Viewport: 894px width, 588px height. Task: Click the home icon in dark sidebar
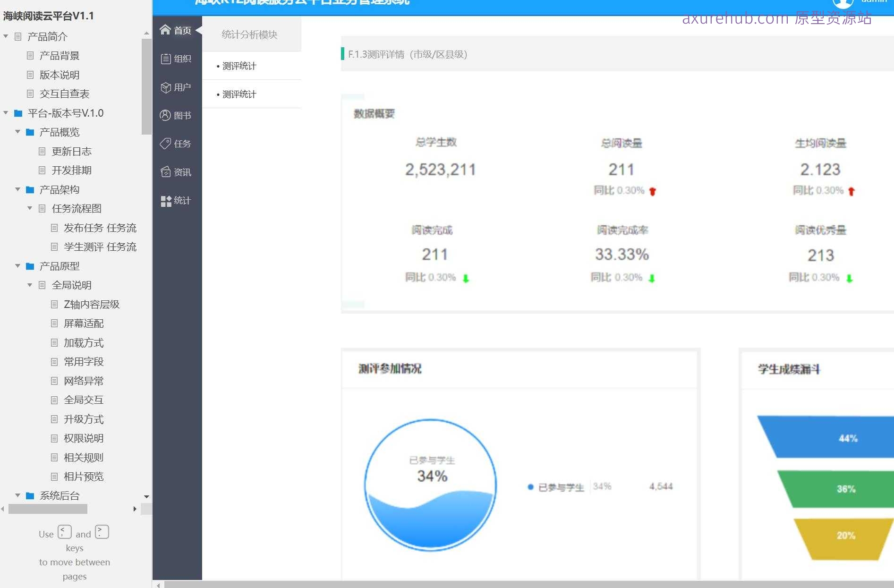coord(165,30)
